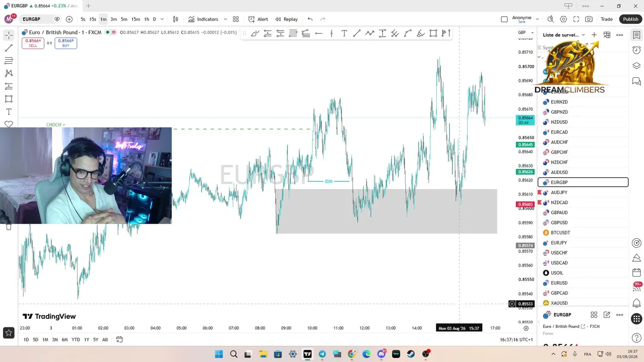Open the pattern tools in left sidebar
This screenshot has height=362, width=644.
pyautogui.click(x=9, y=73)
